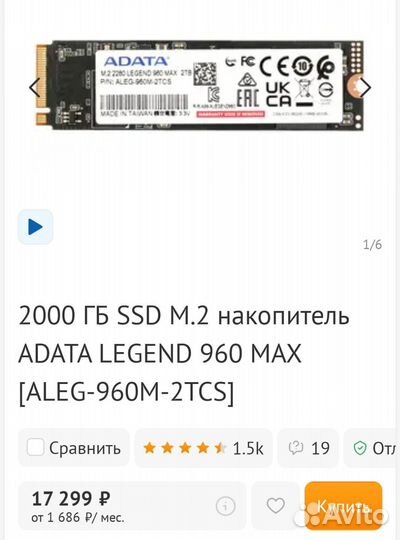Open the 19 comments count
This screenshot has width=400, height=540.
coord(320,448)
